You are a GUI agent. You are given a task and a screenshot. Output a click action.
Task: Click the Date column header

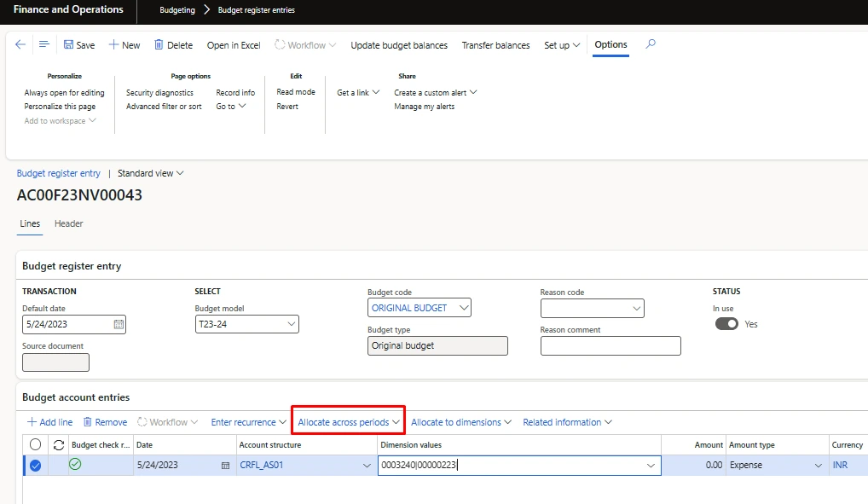point(144,445)
